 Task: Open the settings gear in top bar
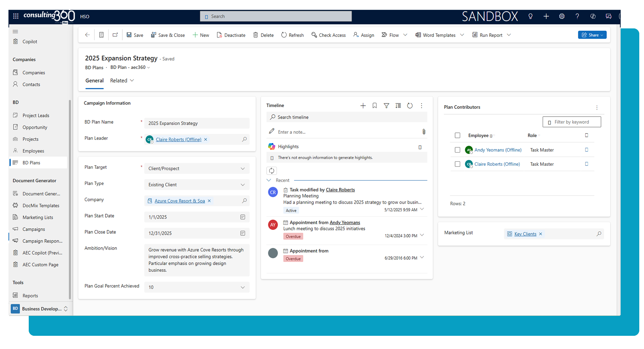coord(562,16)
